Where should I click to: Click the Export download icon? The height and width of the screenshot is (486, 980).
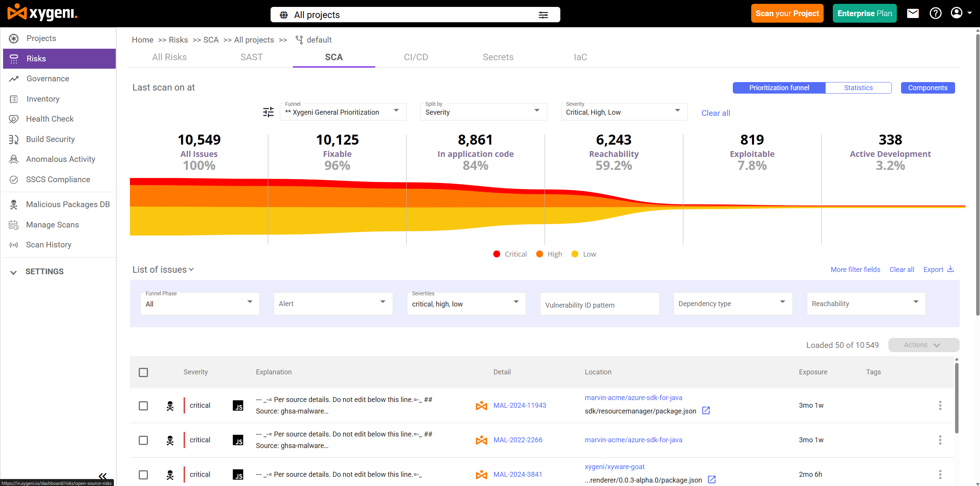coord(950,269)
